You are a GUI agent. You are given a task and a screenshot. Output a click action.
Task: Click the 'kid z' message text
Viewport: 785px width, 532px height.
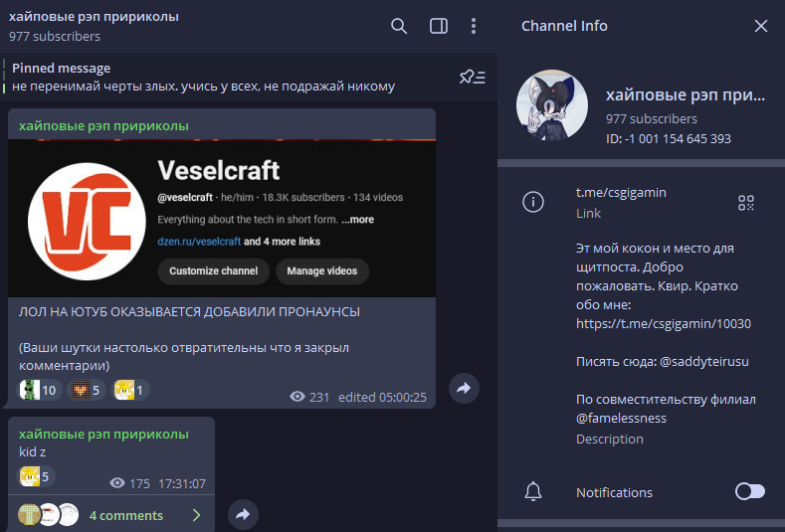32,451
